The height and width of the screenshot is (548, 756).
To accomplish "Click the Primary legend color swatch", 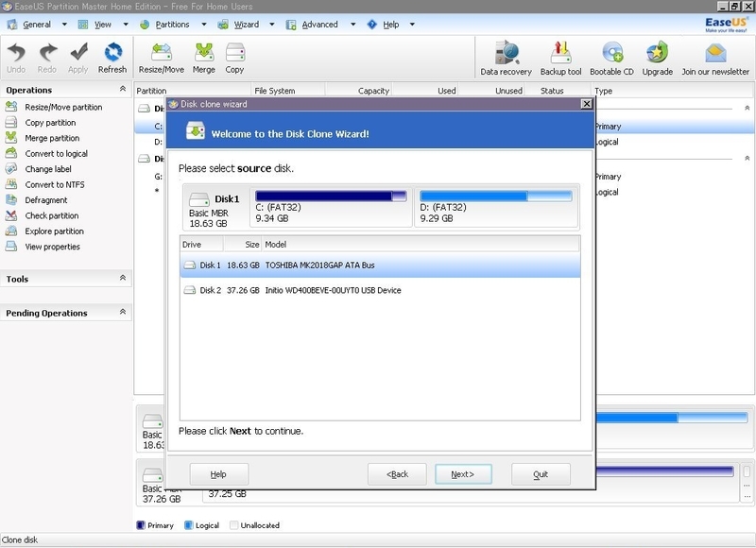I will coord(141,525).
